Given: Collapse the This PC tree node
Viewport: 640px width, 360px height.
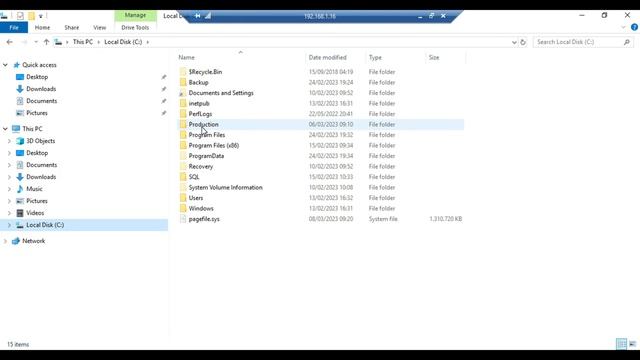Looking at the screenshot, I should [5, 129].
